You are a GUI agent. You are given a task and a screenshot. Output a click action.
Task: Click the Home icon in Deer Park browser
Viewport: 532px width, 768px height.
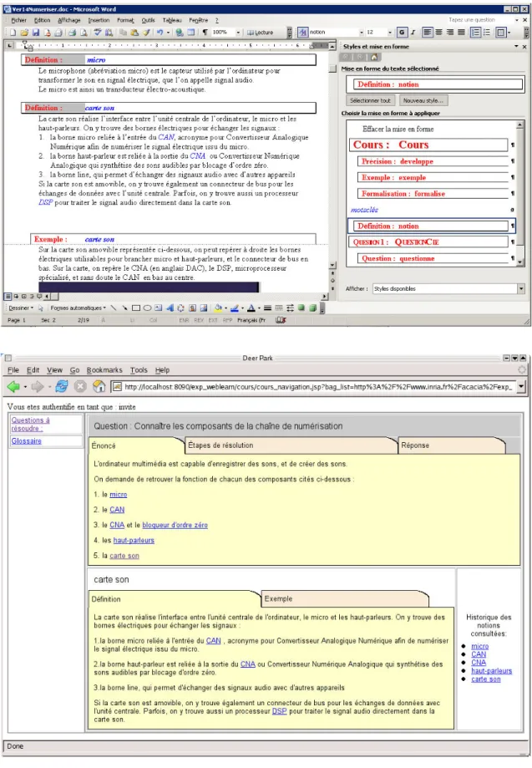[x=99, y=386]
